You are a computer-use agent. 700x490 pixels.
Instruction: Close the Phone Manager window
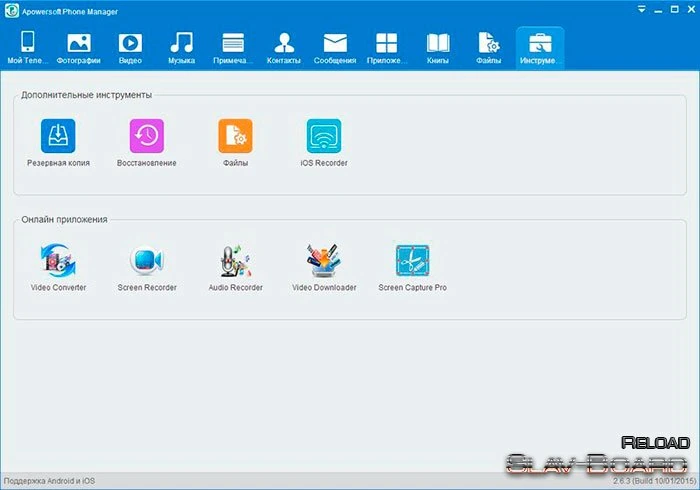click(691, 9)
